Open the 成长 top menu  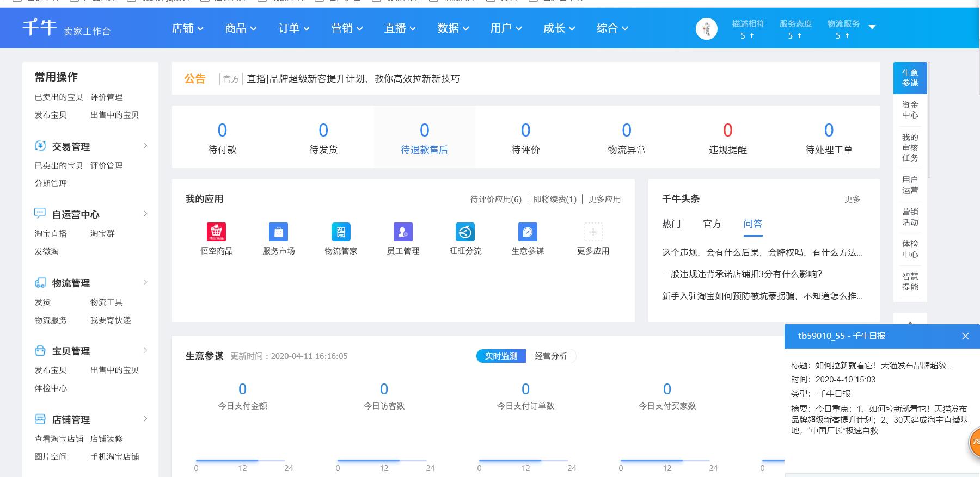(x=559, y=28)
